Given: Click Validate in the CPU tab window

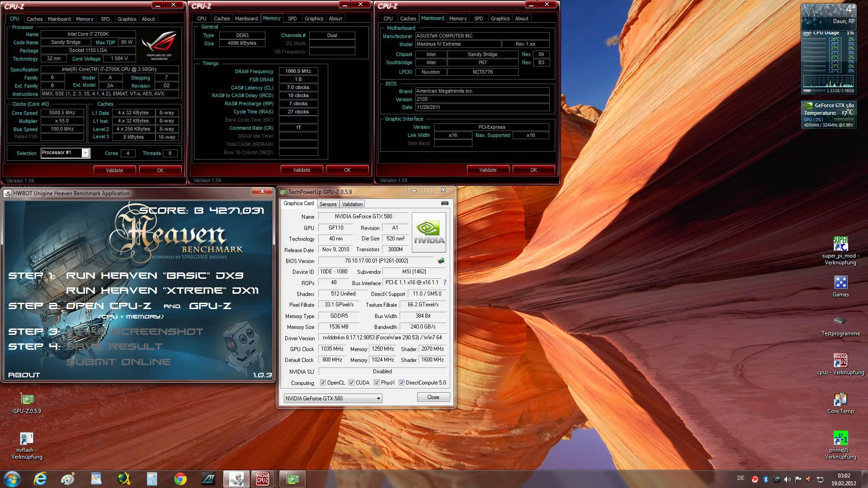Looking at the screenshot, I should (x=114, y=170).
